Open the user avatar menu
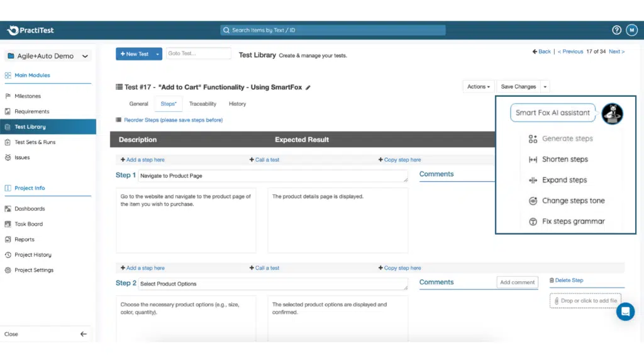 click(632, 30)
